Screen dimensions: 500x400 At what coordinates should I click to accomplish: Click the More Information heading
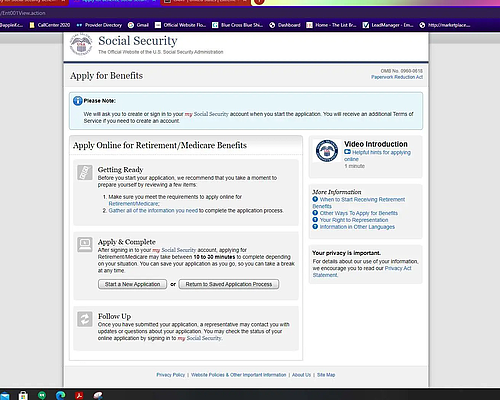(x=337, y=192)
